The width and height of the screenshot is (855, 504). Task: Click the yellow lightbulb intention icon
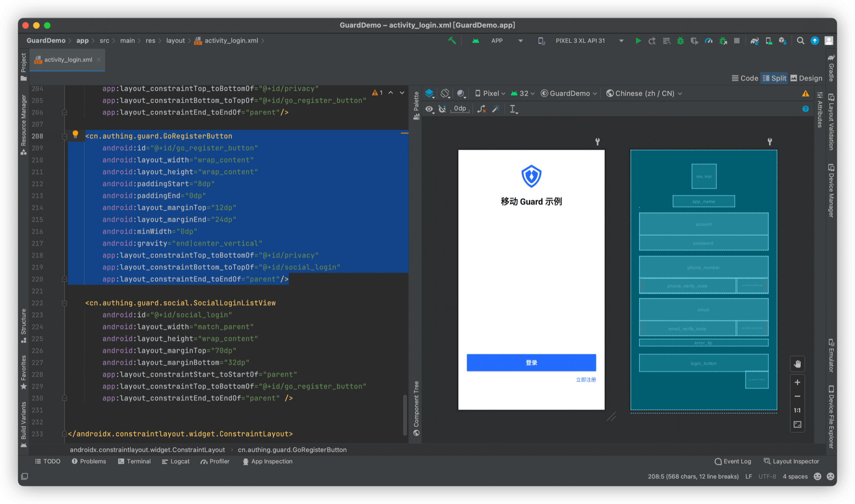(75, 134)
